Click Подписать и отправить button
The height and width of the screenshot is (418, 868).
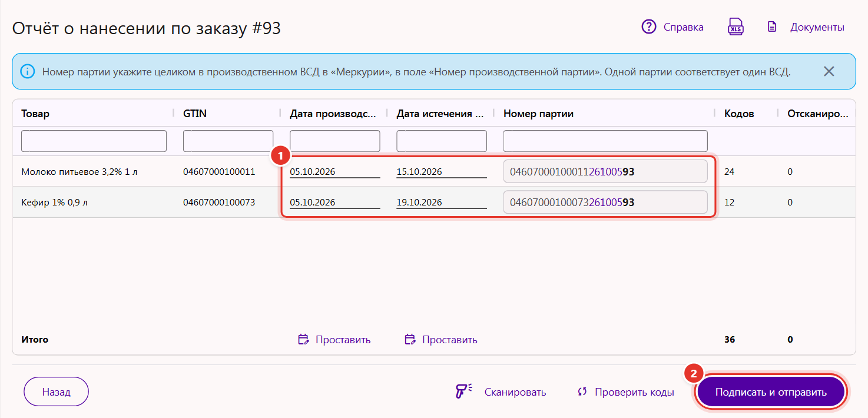pyautogui.click(x=771, y=392)
